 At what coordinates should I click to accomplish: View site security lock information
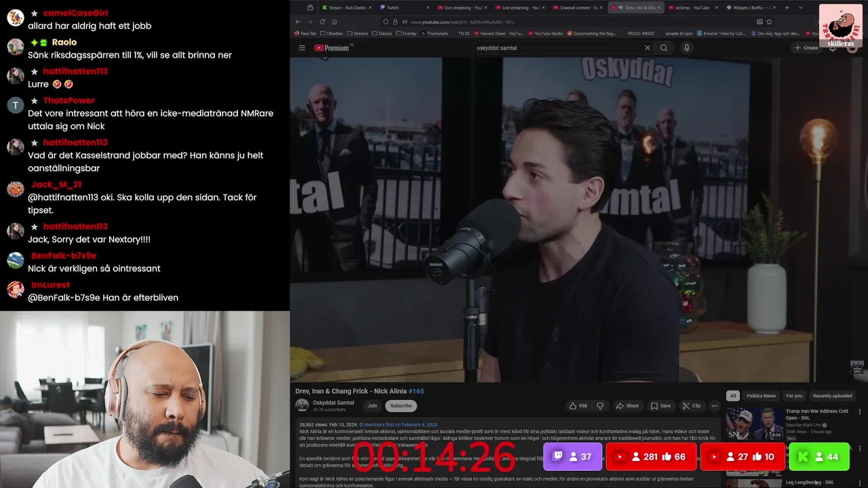click(x=395, y=22)
